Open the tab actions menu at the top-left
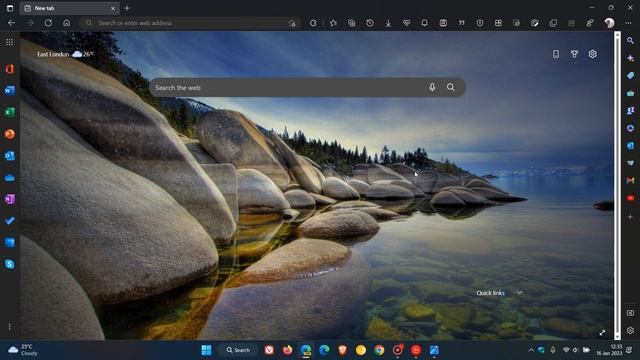Screen dimensions: 640x360 10,8
